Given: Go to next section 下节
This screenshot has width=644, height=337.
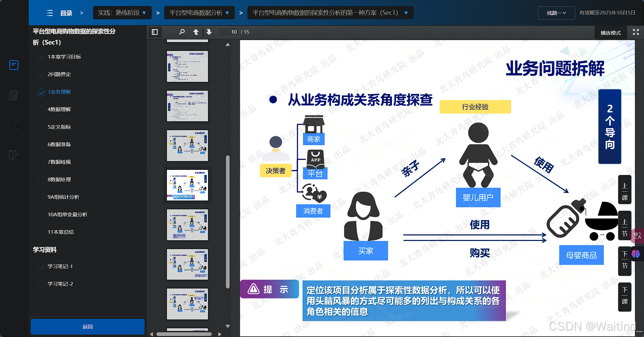Looking at the screenshot, I should click(x=624, y=261).
